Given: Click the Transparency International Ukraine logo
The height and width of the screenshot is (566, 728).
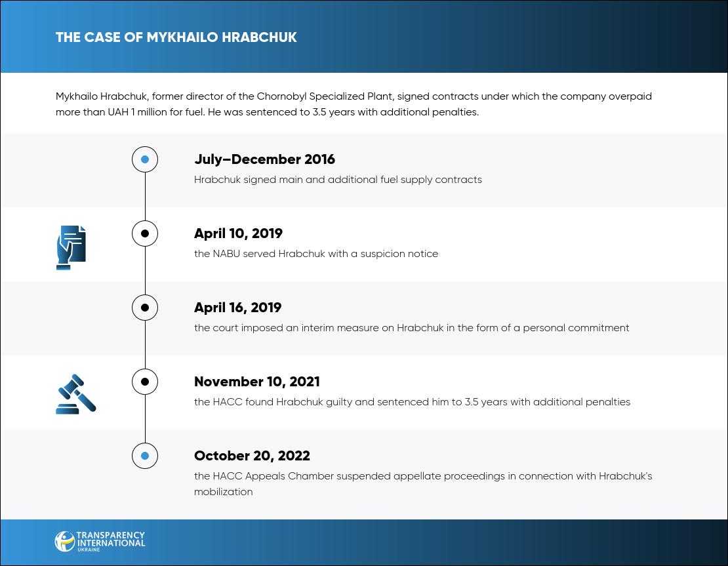Looking at the screenshot, I should click(100, 541).
